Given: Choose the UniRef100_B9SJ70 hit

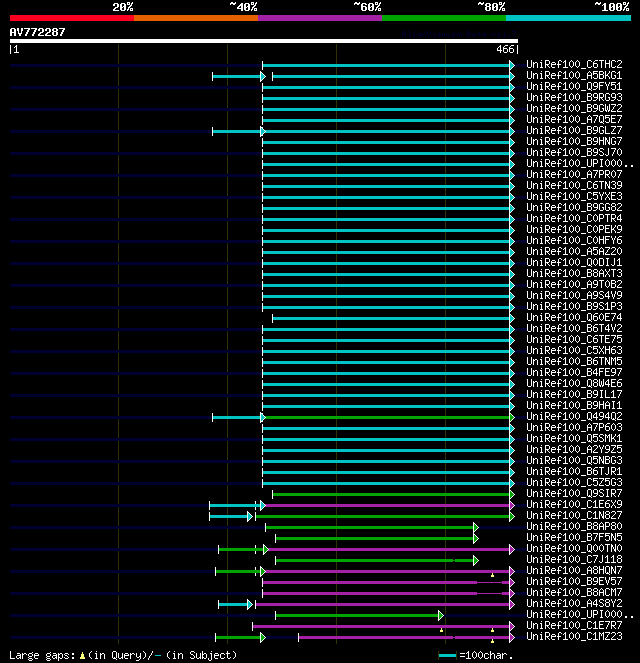Looking at the screenshot, I should (x=574, y=152).
